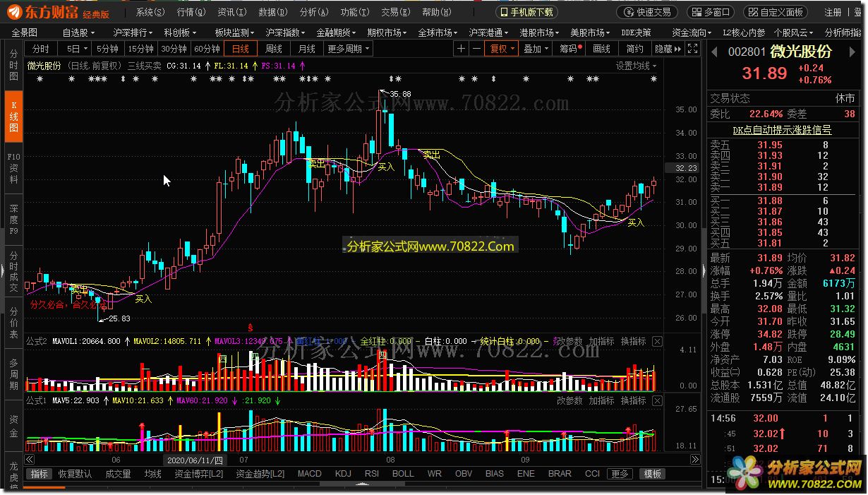Screen dimensions: 868x495
Task: Click the 手机版下载 button
Action: point(527,12)
